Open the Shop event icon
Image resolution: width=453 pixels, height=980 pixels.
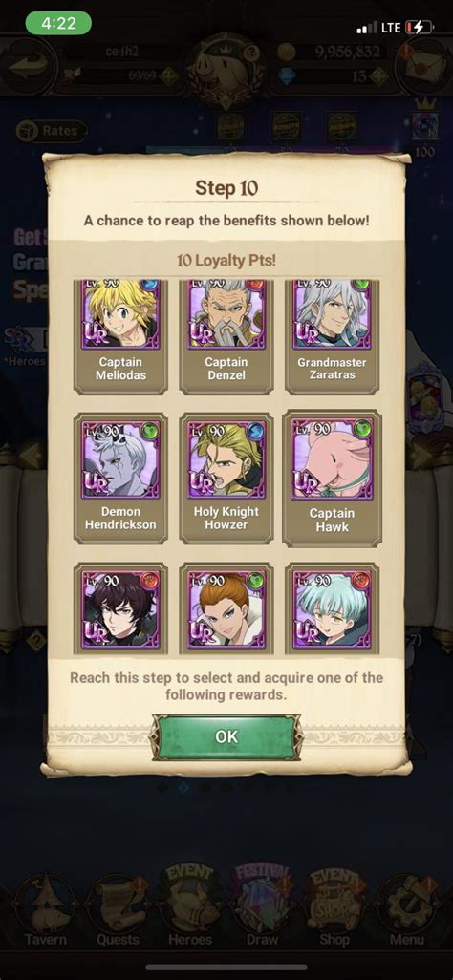coord(334,907)
